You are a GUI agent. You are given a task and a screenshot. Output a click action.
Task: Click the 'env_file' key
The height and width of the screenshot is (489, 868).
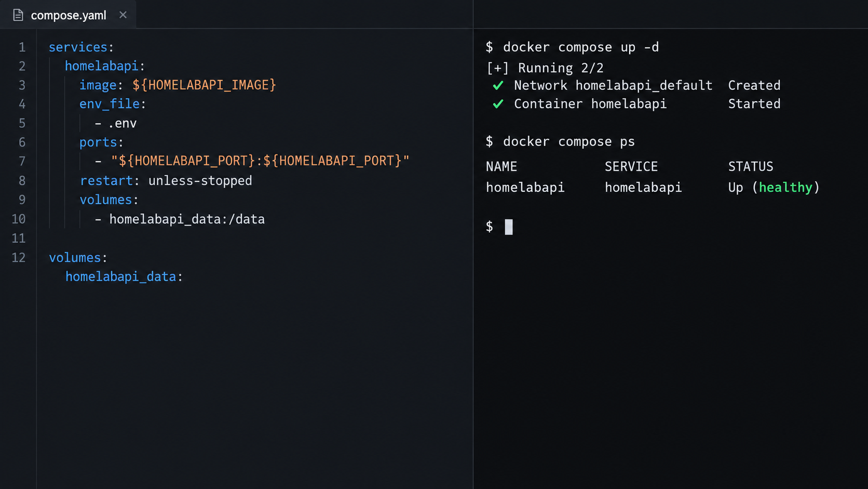pos(110,104)
